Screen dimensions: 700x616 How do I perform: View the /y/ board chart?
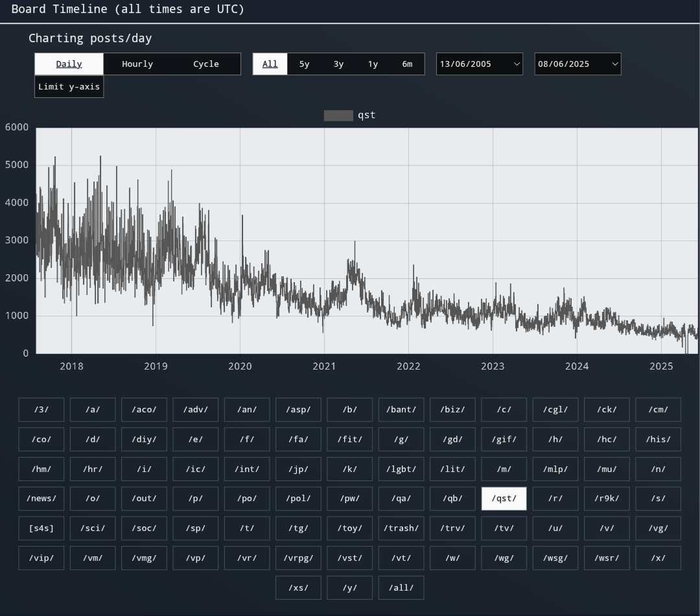pos(349,588)
